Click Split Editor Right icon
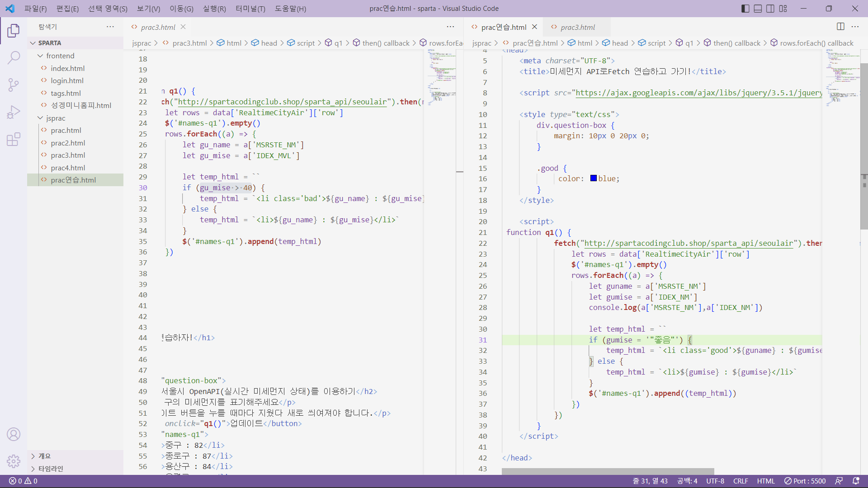The height and width of the screenshot is (488, 868). coord(840,27)
